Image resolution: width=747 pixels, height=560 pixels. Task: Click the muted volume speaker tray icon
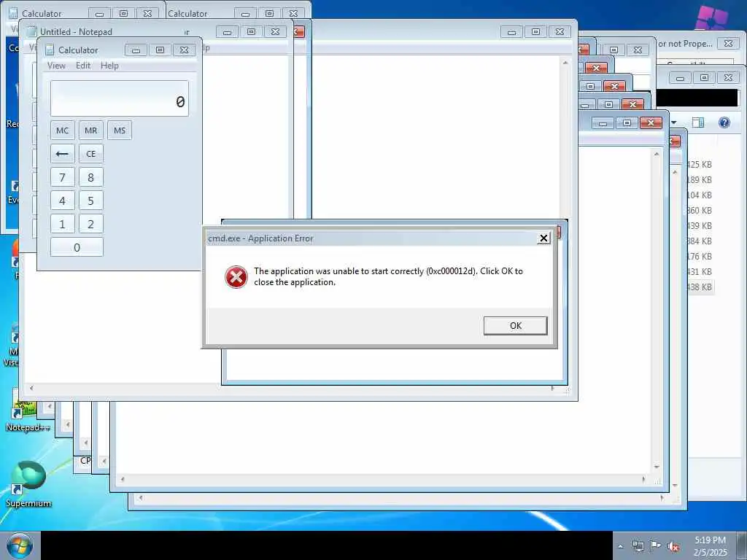click(673, 546)
